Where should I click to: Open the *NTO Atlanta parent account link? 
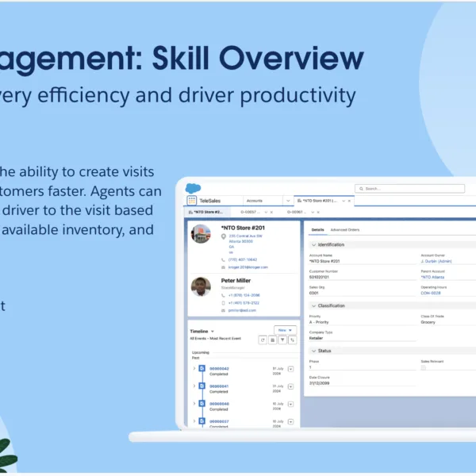[x=432, y=277]
